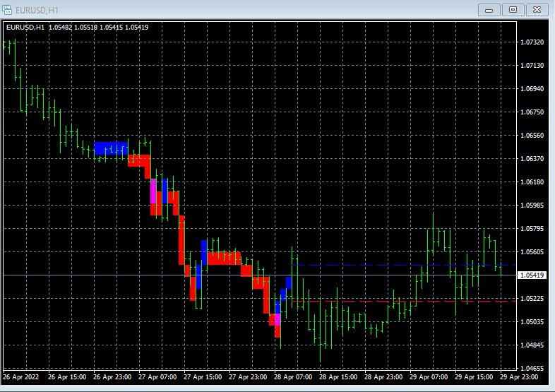This screenshot has width=555, height=392.
Task: Click time axis label 28 Apr 15:00
Action: click(338, 377)
